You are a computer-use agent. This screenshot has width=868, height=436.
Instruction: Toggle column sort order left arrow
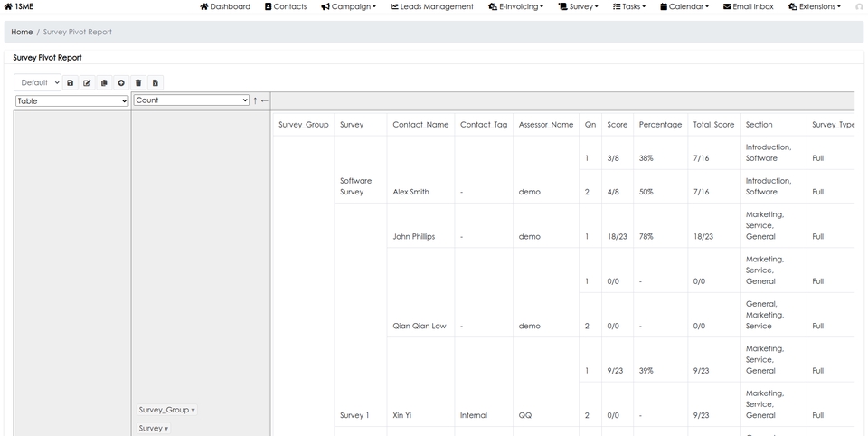point(265,100)
